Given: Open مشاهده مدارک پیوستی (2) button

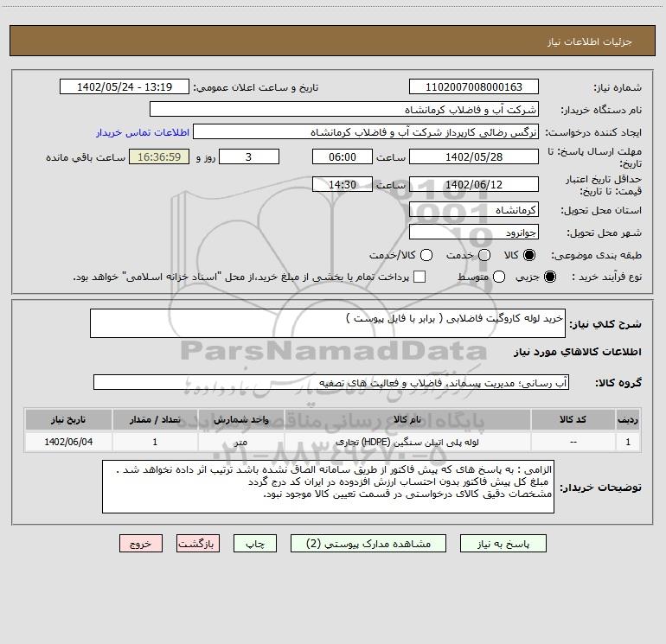Looking at the screenshot, I should 368,544.
